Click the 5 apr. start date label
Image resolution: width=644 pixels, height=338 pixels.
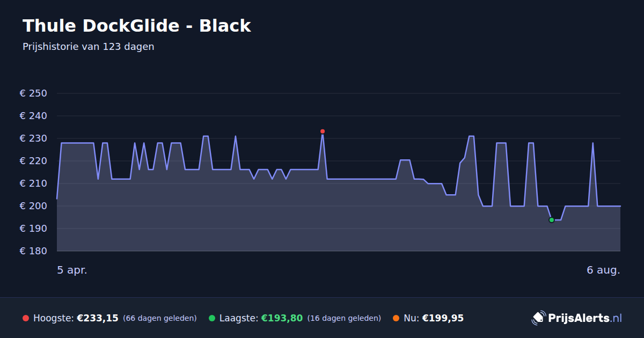coord(72,270)
